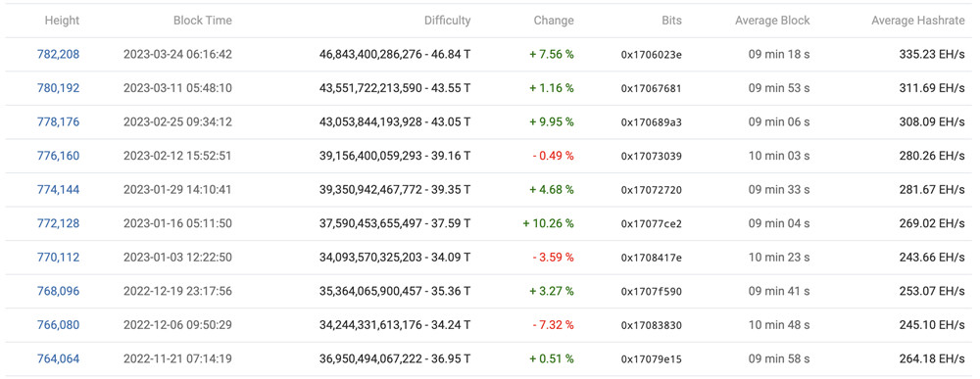Select the Average Block column header

[772, 21]
